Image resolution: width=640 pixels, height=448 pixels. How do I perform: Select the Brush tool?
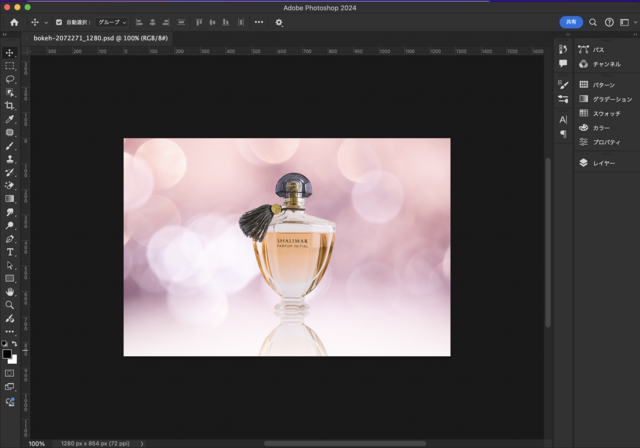(10, 146)
